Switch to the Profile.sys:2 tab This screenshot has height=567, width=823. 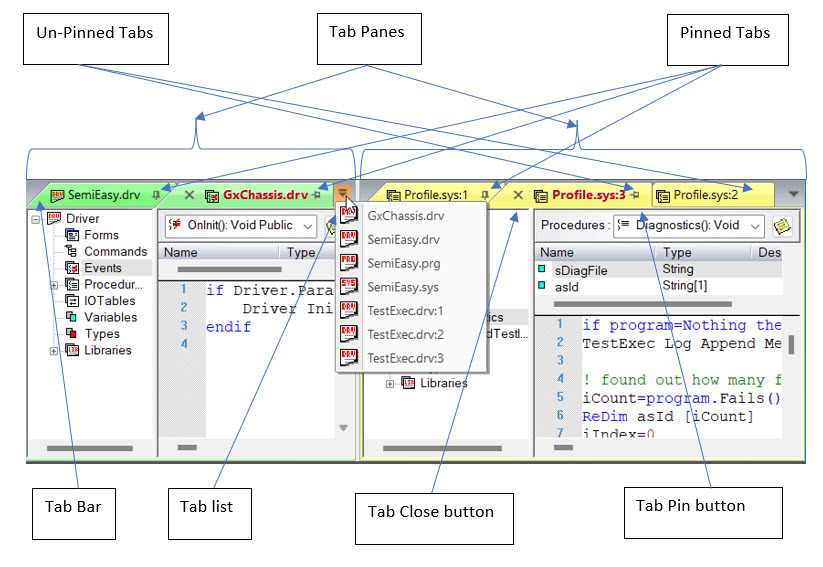tap(710, 195)
